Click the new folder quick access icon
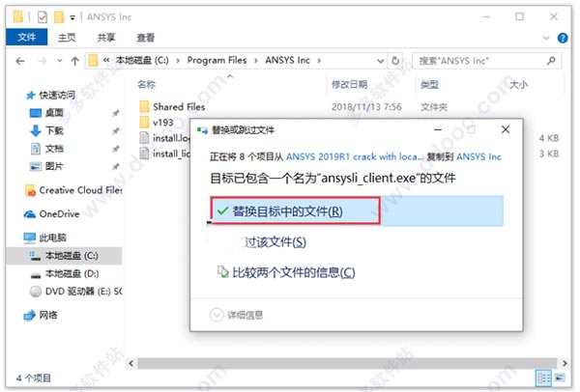The height and width of the screenshot is (392, 580). tap(59, 17)
